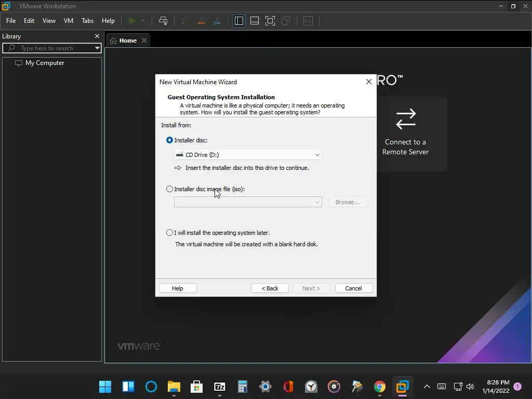
Task: Open the clock app in the taskbar
Action: [x=311, y=387]
